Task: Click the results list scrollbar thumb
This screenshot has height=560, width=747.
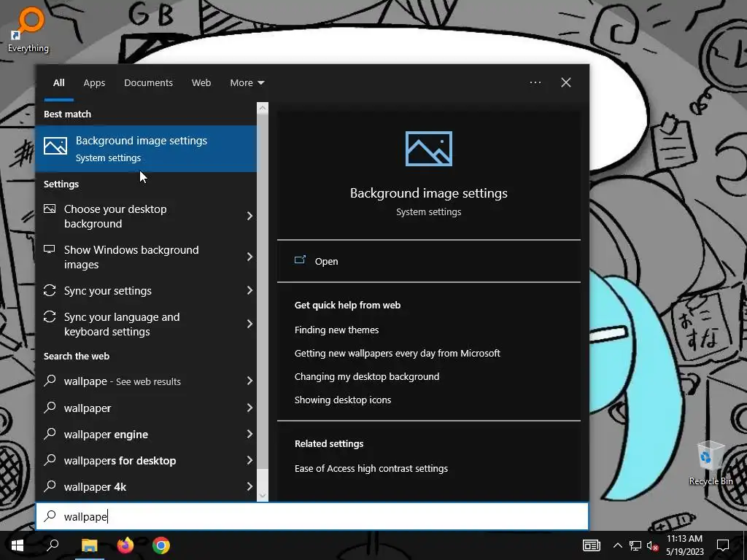Action: point(263,292)
